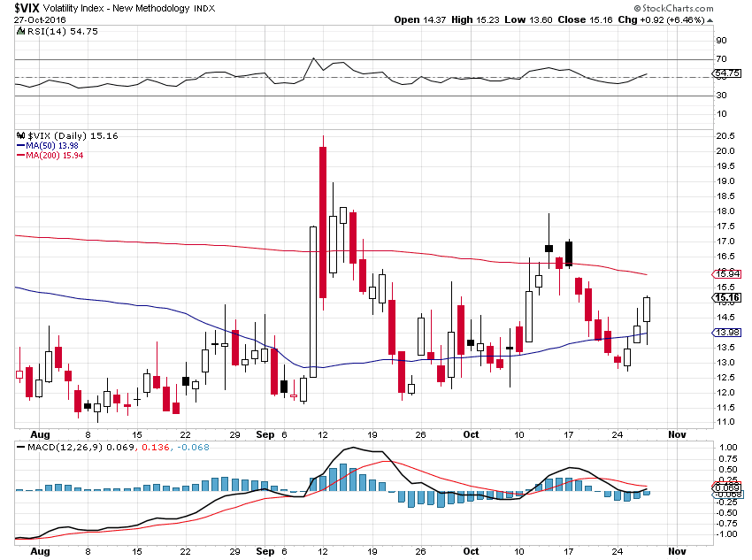Click the tall red candle peaking above 20
Viewport: 752px width, 560px height.
(323, 222)
